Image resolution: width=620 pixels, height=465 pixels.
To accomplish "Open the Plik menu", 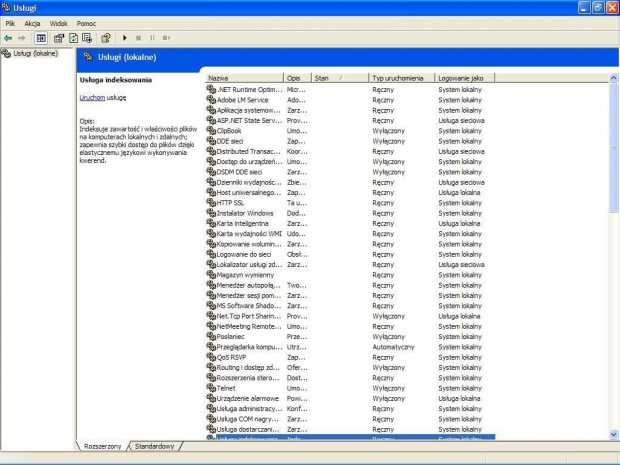I will click(x=10, y=22).
